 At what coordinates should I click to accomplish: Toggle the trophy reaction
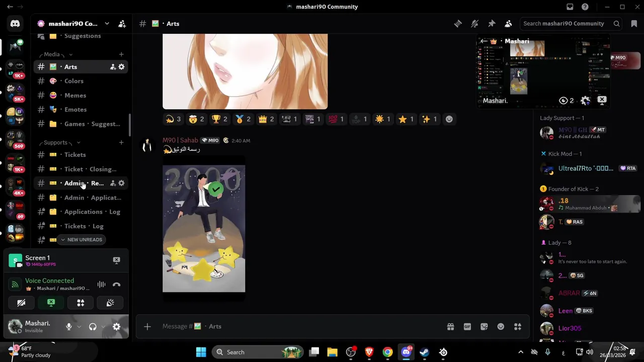[x=219, y=119]
